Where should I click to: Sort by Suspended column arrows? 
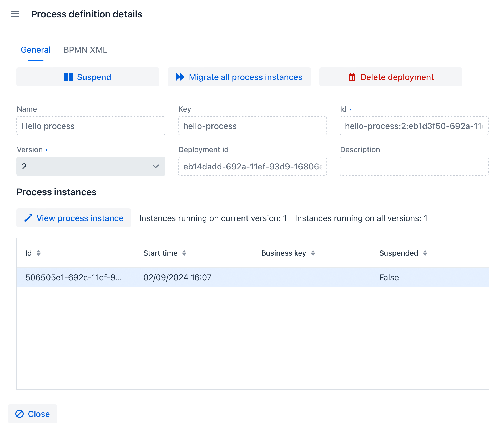click(425, 253)
